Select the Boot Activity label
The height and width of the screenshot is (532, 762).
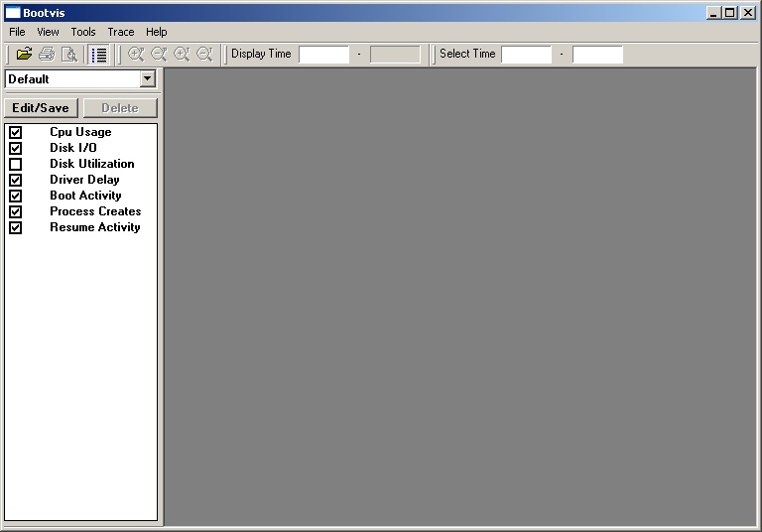(x=85, y=196)
